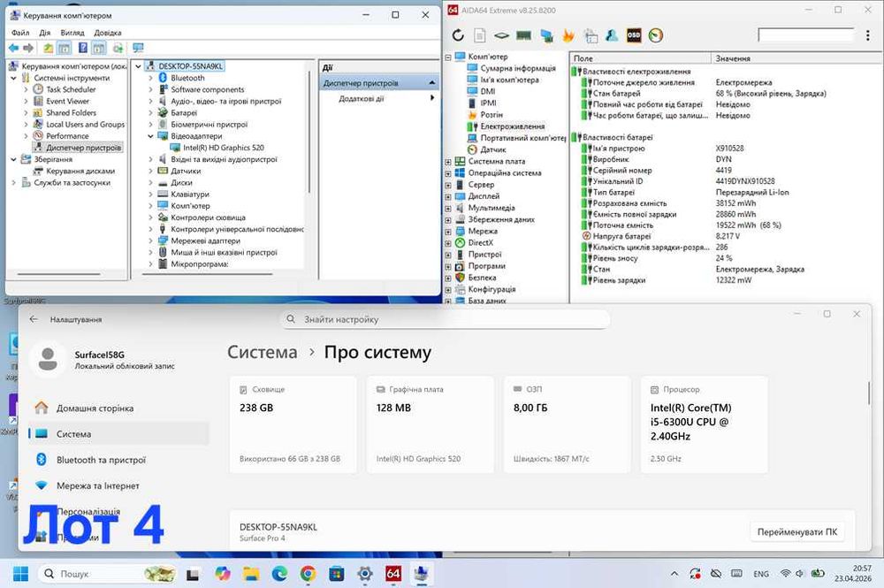
Task: Open Microsoft Edge from the taskbar
Action: tap(279, 574)
